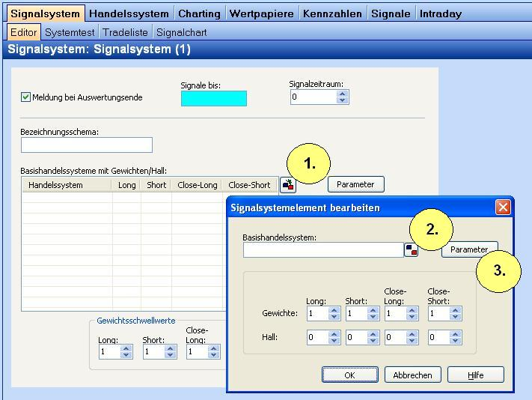Close the Signalsystemelement bearbeiten dialog
Viewport: 532px width, 400px height.
tap(503, 207)
